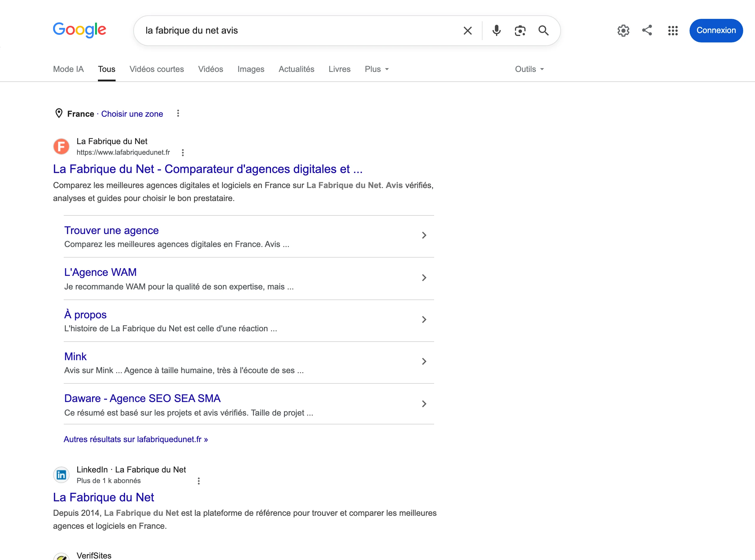
Task: Click Autres résultats sur lafabriquedunet.fr
Action: pyautogui.click(x=136, y=439)
